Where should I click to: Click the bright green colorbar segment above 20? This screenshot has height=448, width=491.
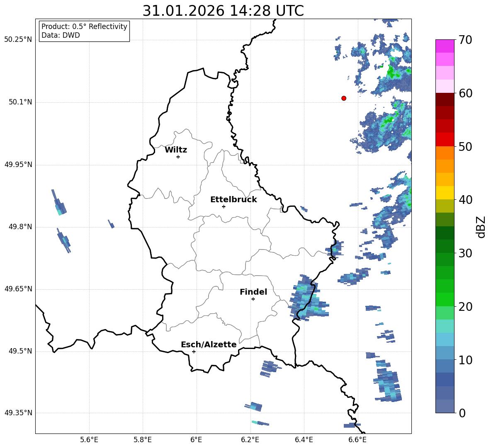(445, 299)
